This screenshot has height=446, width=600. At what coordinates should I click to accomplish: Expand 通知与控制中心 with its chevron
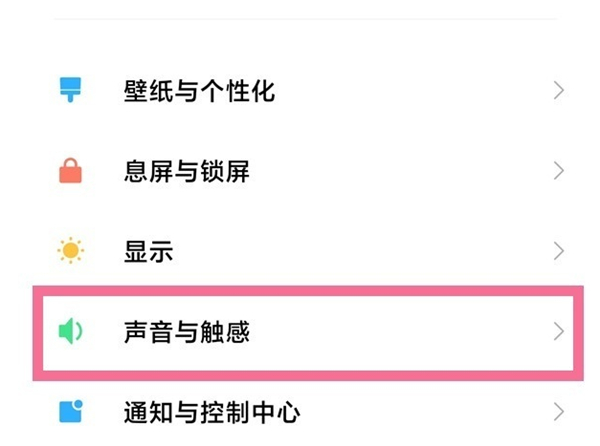559,410
